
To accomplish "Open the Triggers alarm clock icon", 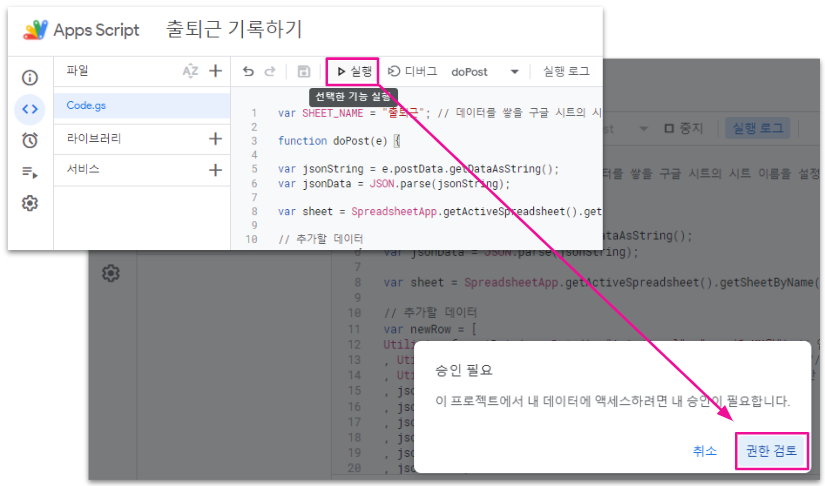I will coord(30,140).
